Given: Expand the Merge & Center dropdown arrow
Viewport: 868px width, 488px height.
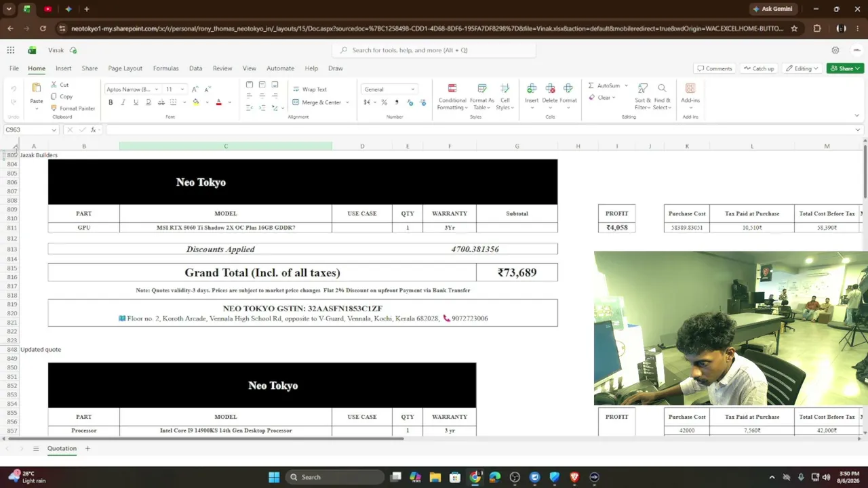Looking at the screenshot, I should (x=347, y=102).
